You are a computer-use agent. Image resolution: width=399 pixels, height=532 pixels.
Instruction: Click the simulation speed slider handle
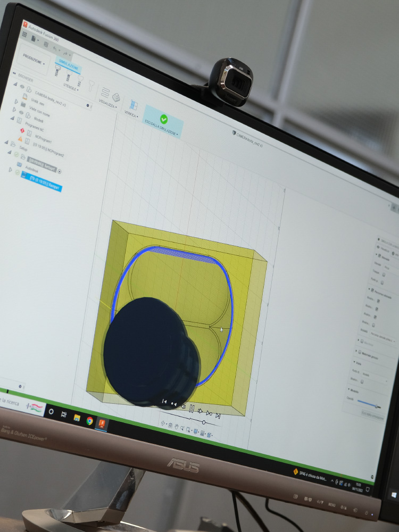click(x=204, y=422)
